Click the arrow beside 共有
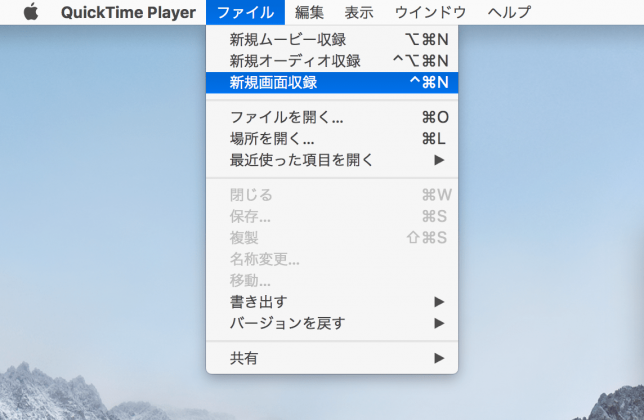Screen dimensions: 644x420 tap(439, 358)
